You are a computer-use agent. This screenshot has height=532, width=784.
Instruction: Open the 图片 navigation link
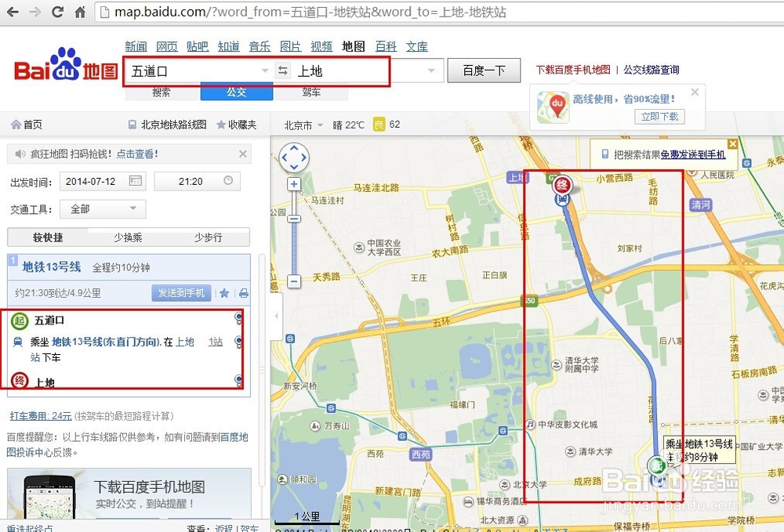(291, 46)
